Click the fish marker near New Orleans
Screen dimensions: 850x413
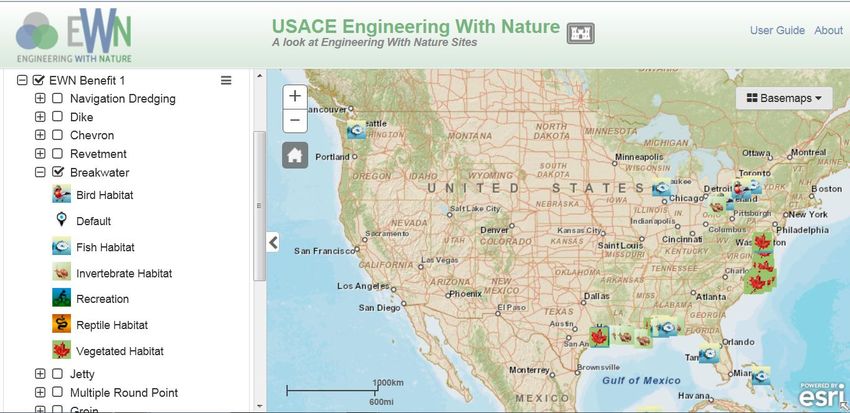click(x=668, y=326)
